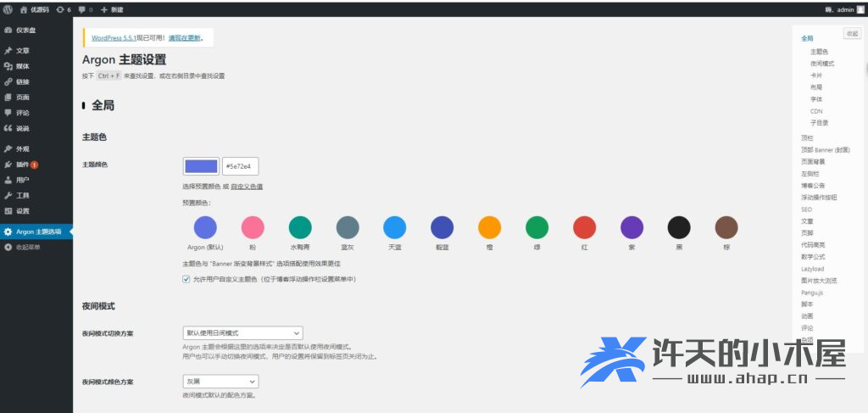
Task: Open 仪表盘 dashboard icon in sidebar
Action: tap(8, 30)
